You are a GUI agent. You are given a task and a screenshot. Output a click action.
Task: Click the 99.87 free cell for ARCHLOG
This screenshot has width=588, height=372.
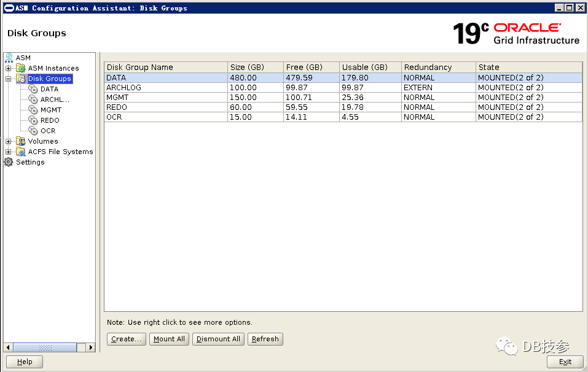click(x=312, y=88)
